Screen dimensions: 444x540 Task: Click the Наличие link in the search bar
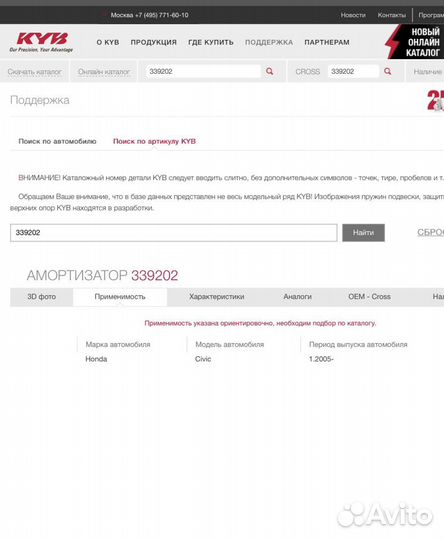pos(428,72)
